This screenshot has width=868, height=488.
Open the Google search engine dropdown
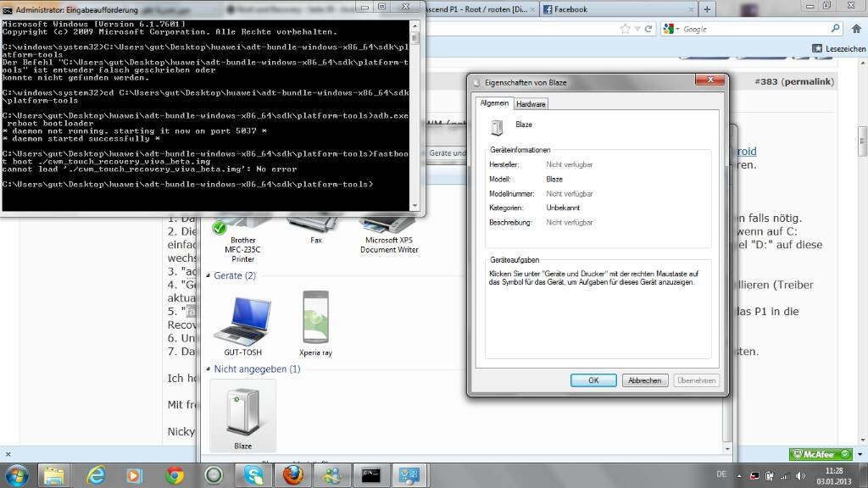(671, 29)
